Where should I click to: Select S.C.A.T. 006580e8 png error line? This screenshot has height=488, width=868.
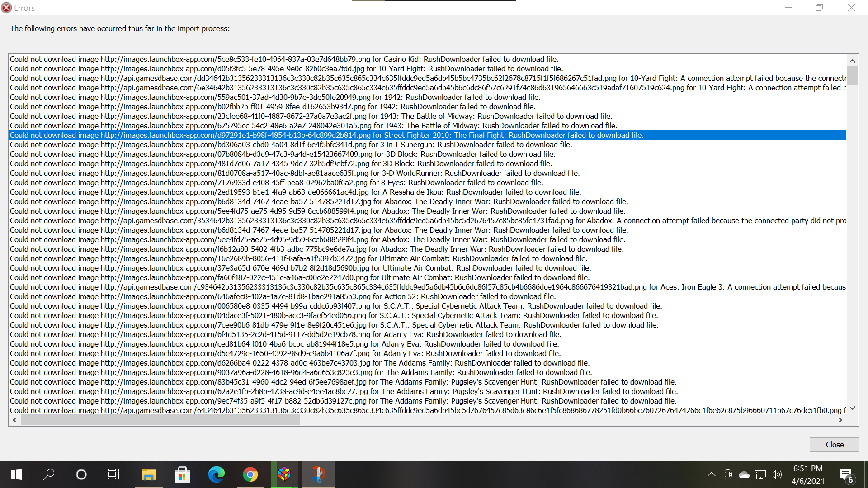(x=428, y=306)
